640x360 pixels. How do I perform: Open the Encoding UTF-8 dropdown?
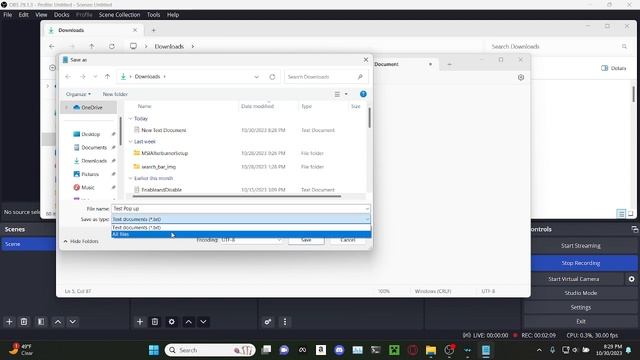[251, 240]
